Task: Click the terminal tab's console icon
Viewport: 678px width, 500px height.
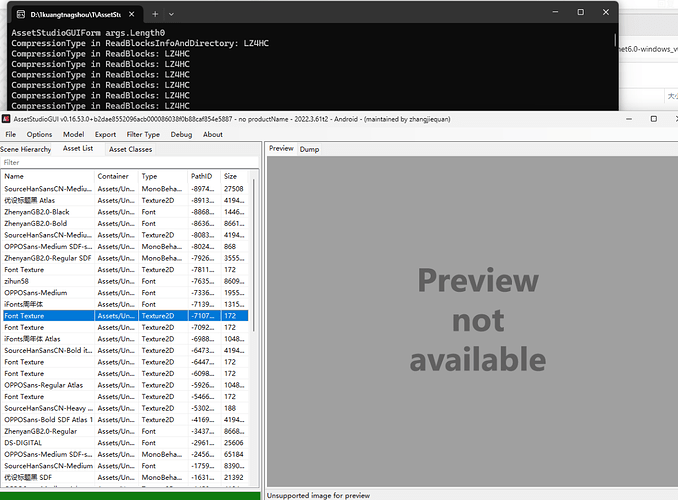Action: click(x=18, y=14)
